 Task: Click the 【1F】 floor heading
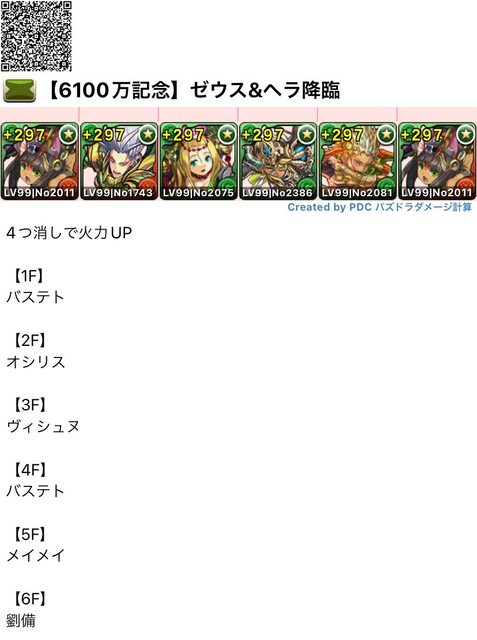click(28, 276)
